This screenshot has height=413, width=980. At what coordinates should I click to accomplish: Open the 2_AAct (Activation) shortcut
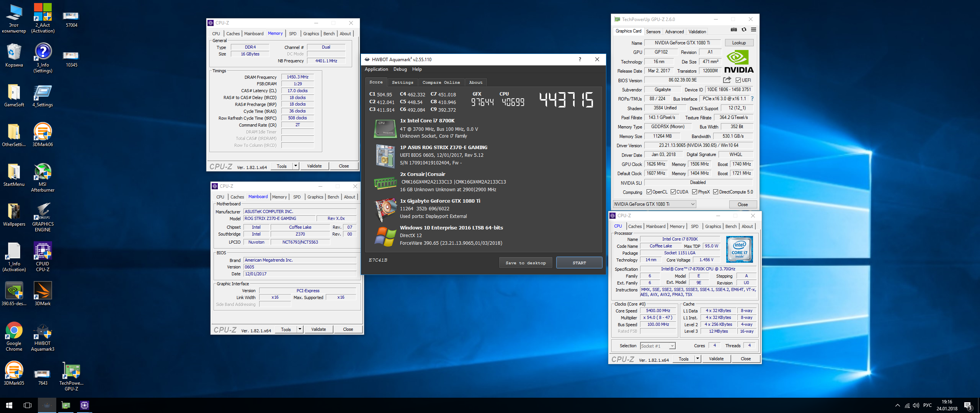42,18
